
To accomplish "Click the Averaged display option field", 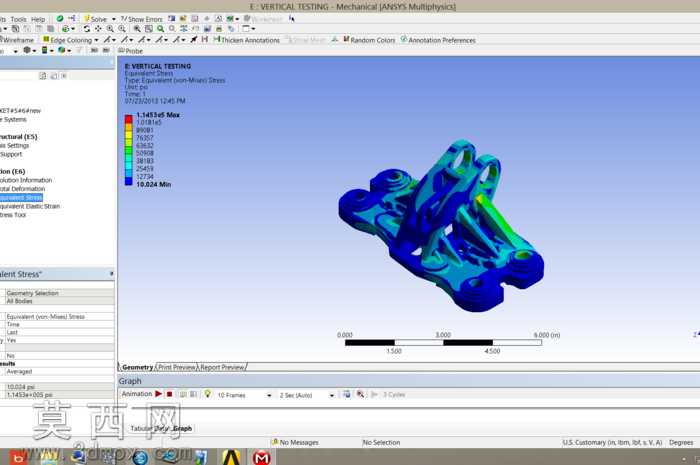I will coord(59,371).
